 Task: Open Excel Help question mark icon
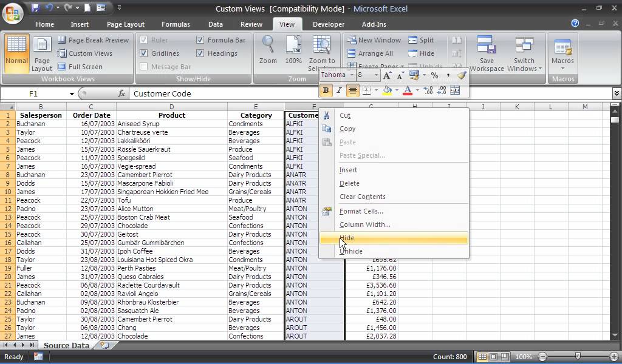575,24
